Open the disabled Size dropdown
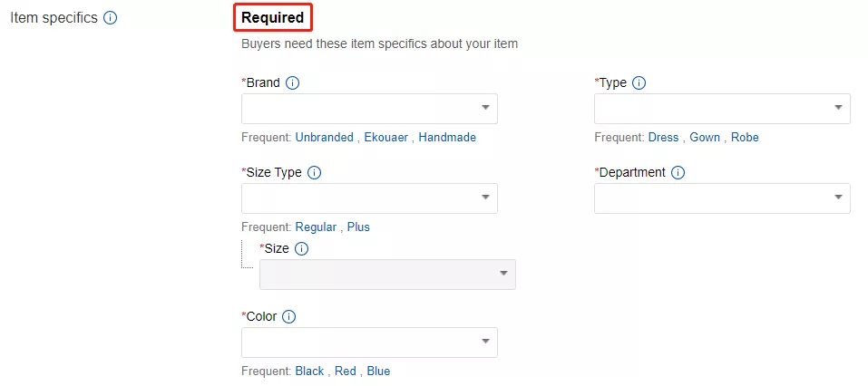The height and width of the screenshot is (386, 868). tap(387, 275)
